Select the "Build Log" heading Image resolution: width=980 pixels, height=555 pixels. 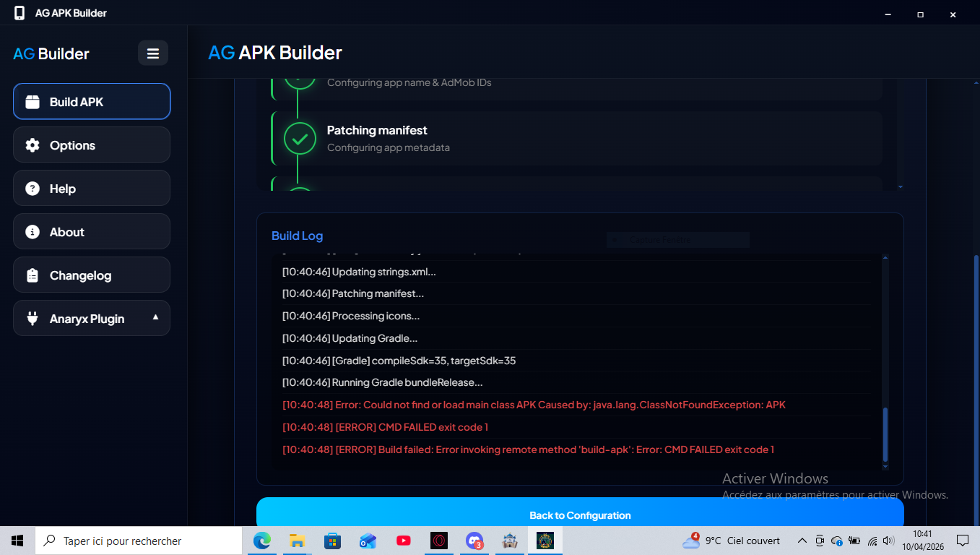(x=297, y=236)
